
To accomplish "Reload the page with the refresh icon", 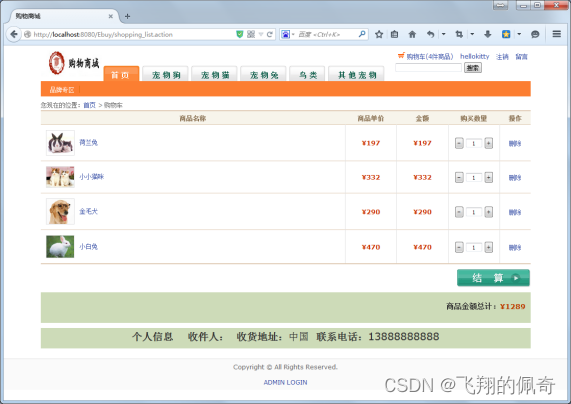I will pos(269,34).
